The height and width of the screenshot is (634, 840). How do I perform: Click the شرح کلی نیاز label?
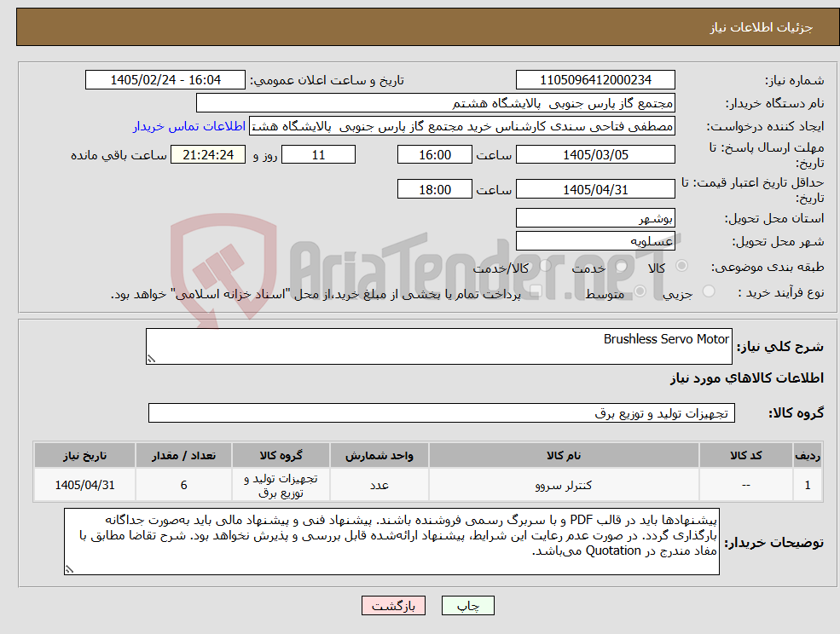click(x=780, y=347)
